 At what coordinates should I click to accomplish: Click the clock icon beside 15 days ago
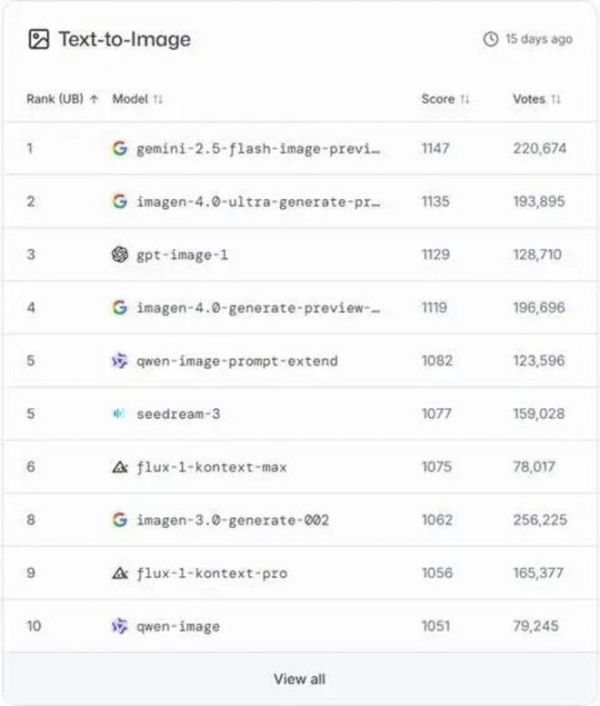490,40
